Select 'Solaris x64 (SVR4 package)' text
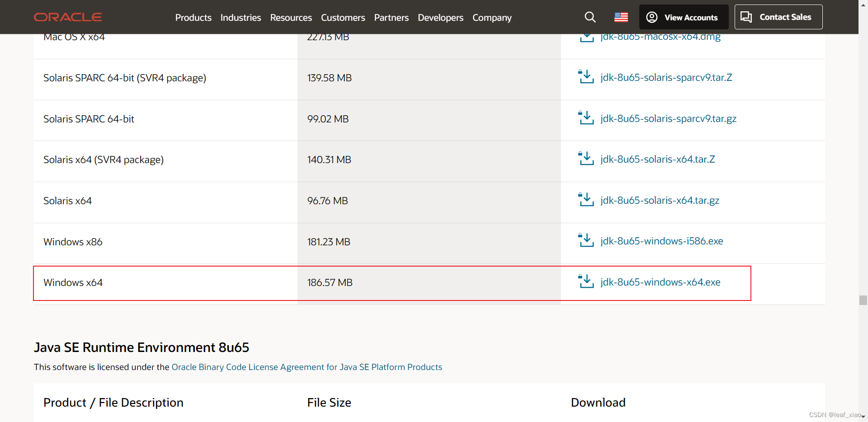The image size is (868, 422). coord(103,159)
